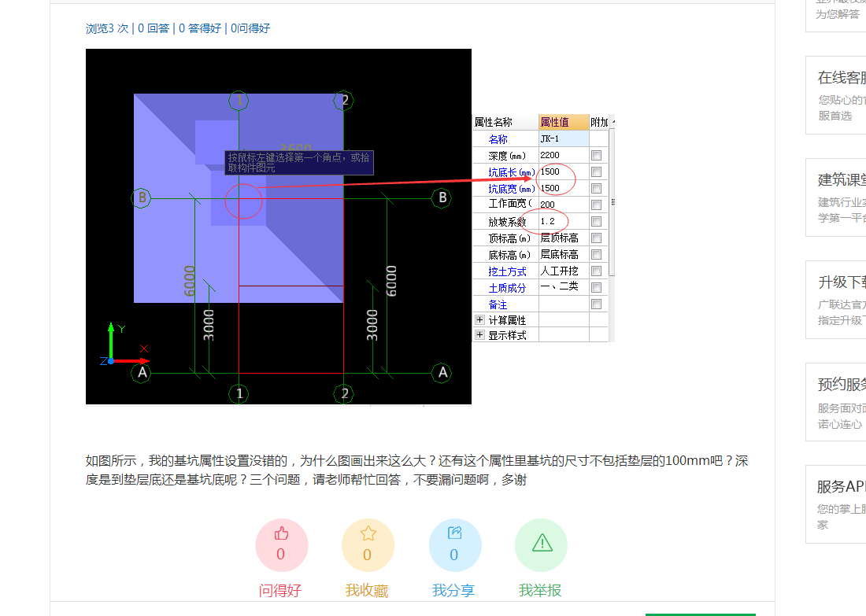Click the 0 答得好 stats text
Screen dimensions: 866x616
pos(200,28)
